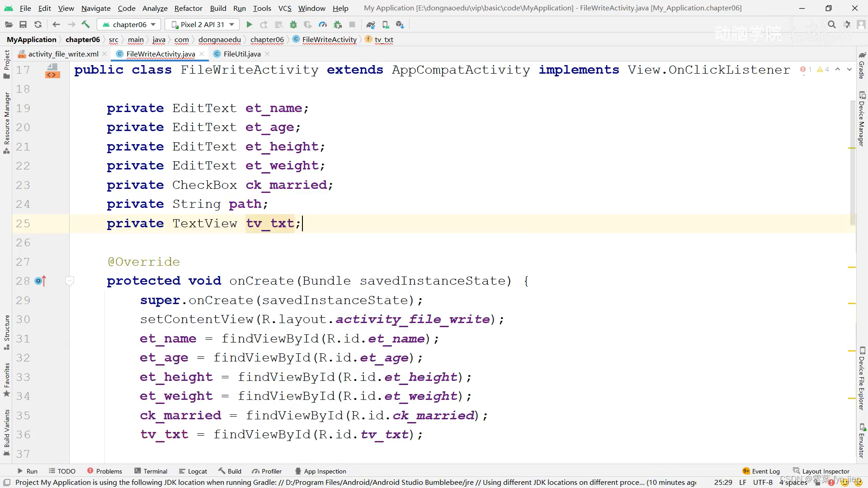Run app with coverage icon
The image size is (868, 488).
[308, 24]
